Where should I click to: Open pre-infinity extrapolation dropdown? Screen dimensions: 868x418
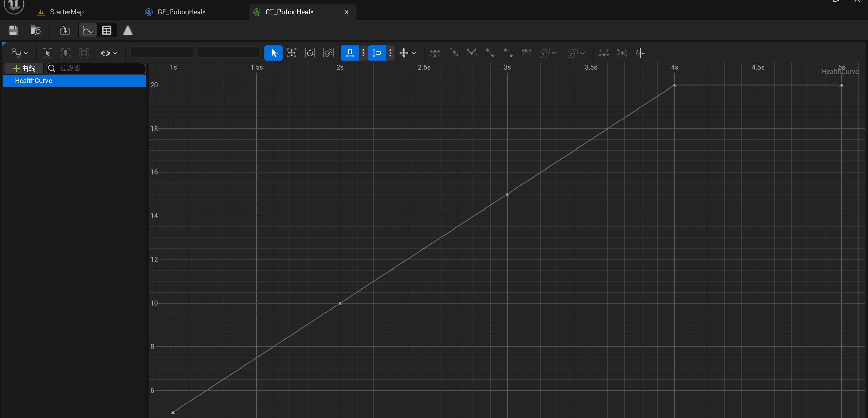click(548, 53)
